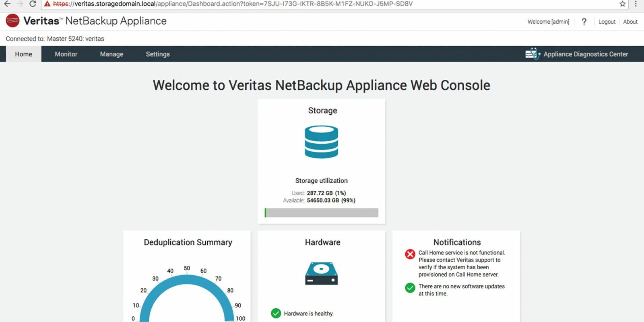This screenshot has width=644, height=322.
Task: Open the Monitor menu
Action: point(66,54)
